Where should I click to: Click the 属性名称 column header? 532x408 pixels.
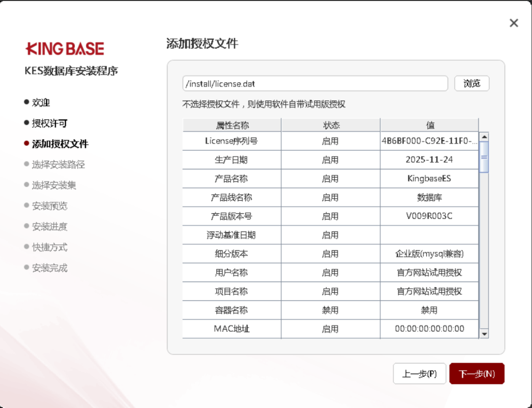(232, 125)
